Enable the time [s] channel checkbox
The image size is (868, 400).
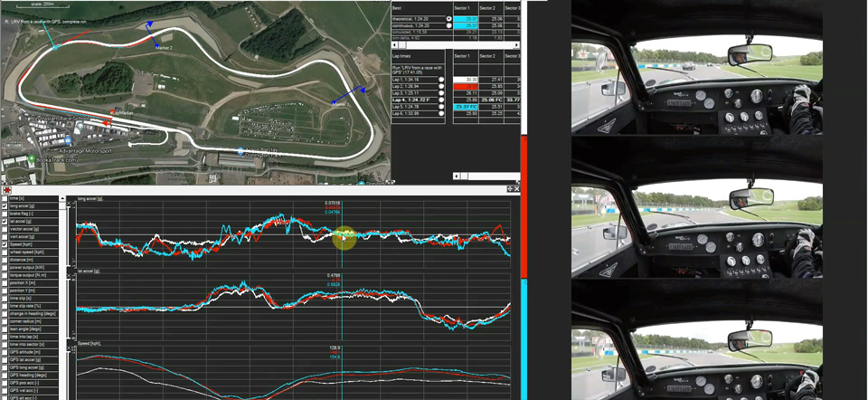coord(5,198)
